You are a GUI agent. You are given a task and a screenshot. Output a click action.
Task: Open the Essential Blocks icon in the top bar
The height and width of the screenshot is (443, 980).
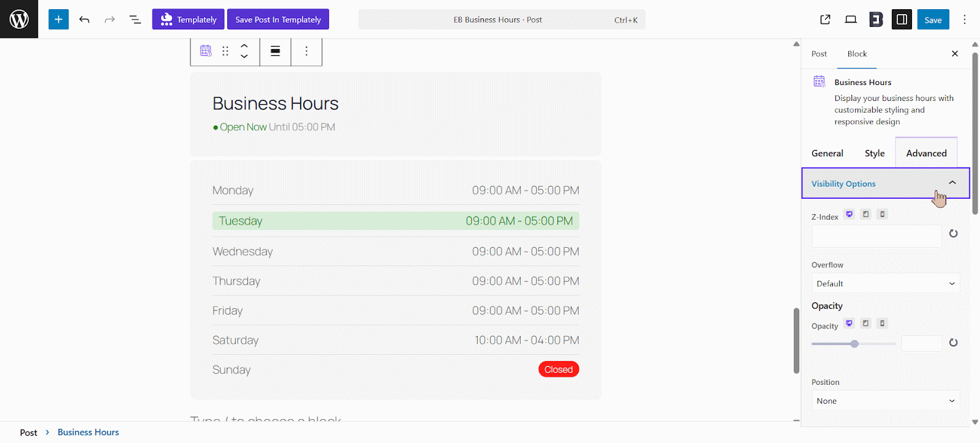(x=876, y=20)
